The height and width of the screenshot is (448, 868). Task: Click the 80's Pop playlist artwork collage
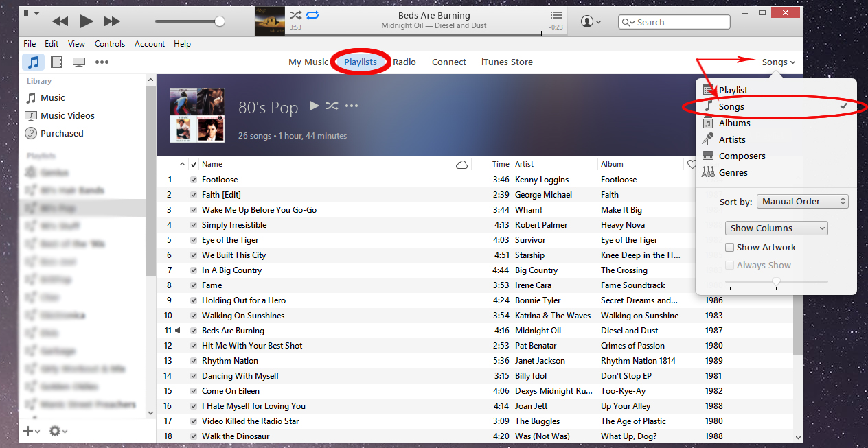(x=197, y=115)
